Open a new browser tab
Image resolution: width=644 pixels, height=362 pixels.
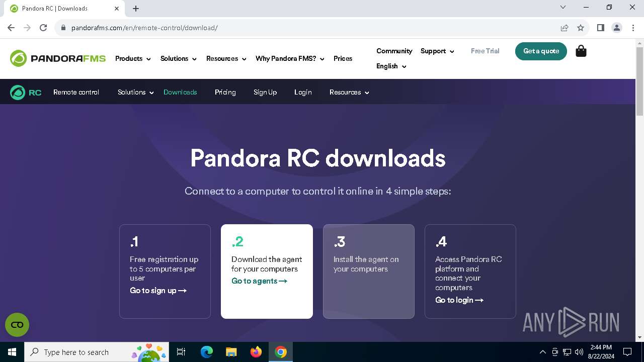[136, 9]
